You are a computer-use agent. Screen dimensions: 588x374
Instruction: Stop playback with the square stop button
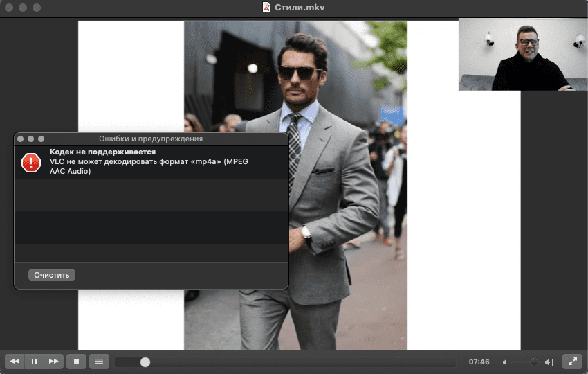click(77, 361)
